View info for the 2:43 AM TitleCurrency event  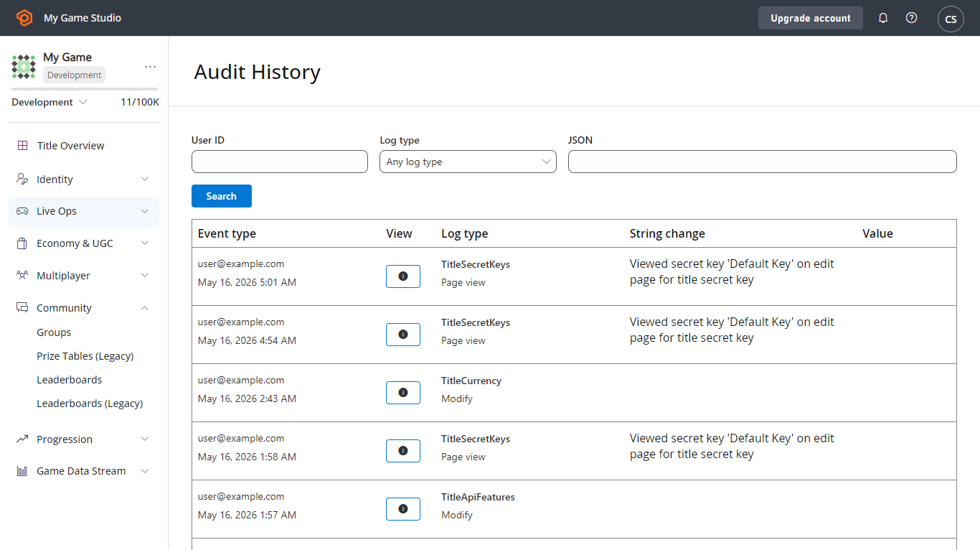(x=403, y=393)
